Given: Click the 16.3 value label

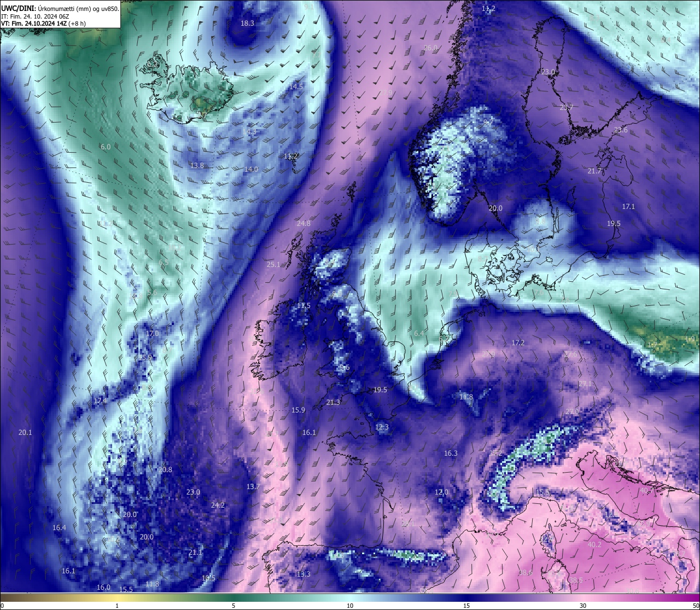Looking at the screenshot, I should coord(451,453).
